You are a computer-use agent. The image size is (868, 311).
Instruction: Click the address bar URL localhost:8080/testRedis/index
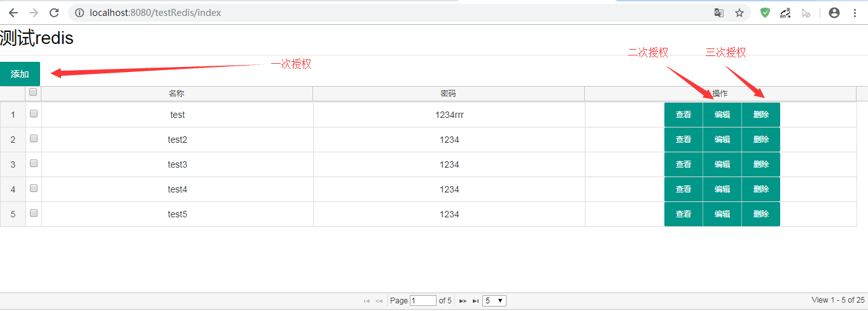pyautogui.click(x=157, y=13)
